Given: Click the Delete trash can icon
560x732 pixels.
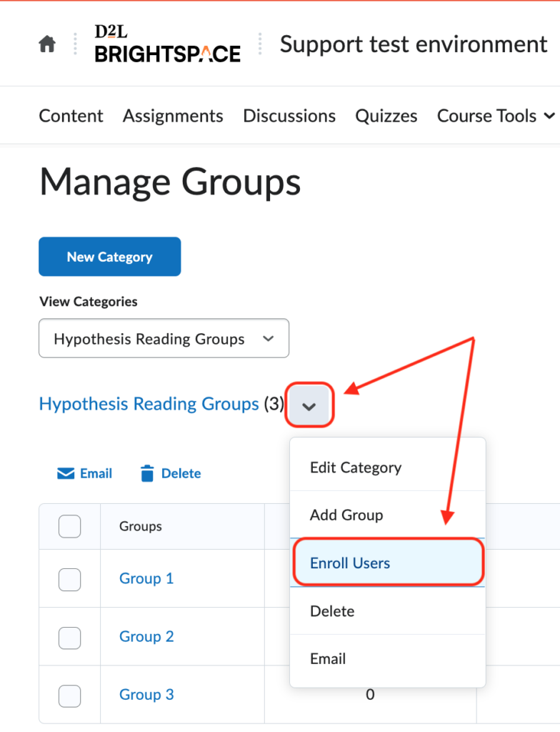Looking at the screenshot, I should 148,473.
